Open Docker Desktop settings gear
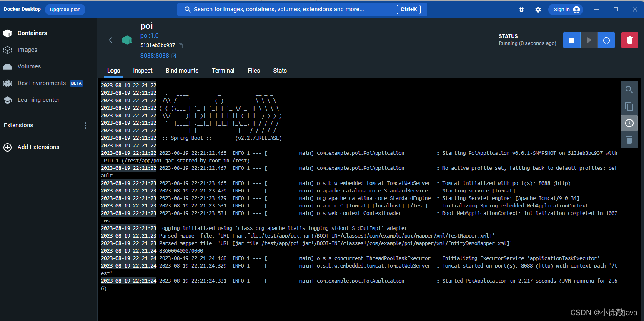This screenshot has height=321, width=644. pos(538,10)
